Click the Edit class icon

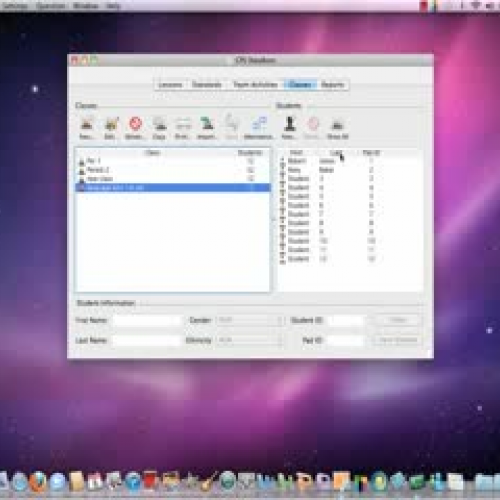tap(111, 128)
